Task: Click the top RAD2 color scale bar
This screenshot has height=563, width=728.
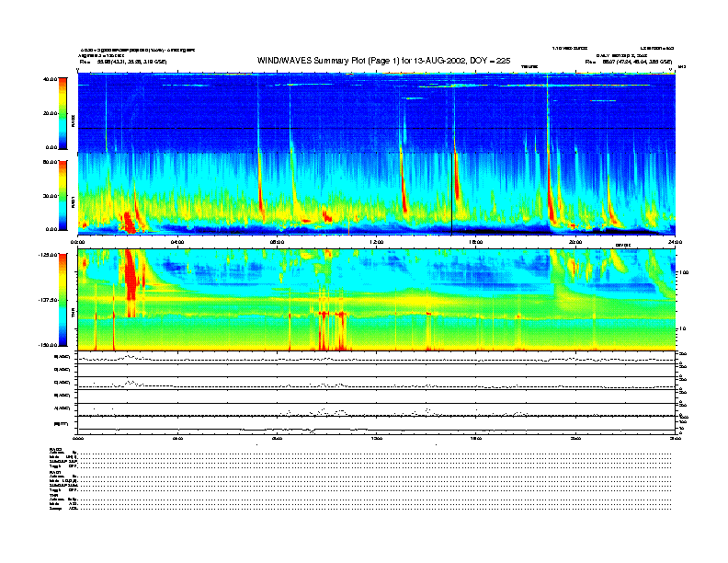Action: [63, 113]
